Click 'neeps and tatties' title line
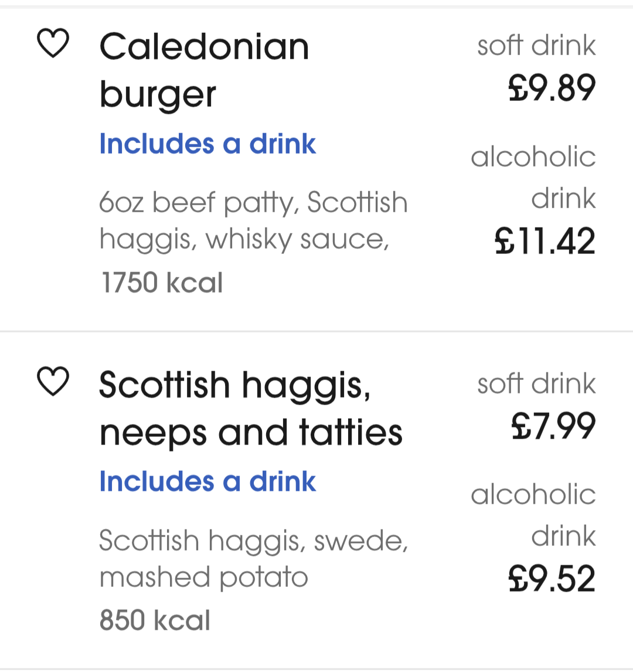 251,433
